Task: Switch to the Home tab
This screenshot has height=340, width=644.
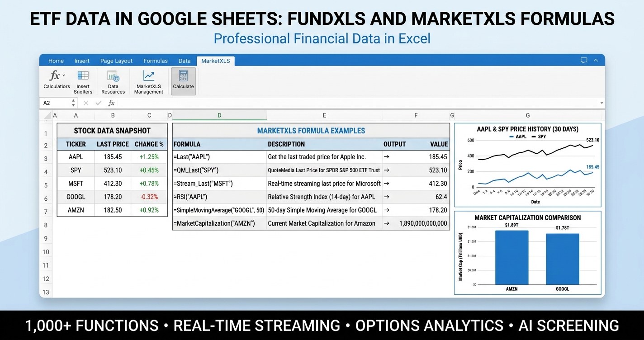Action: (x=56, y=61)
